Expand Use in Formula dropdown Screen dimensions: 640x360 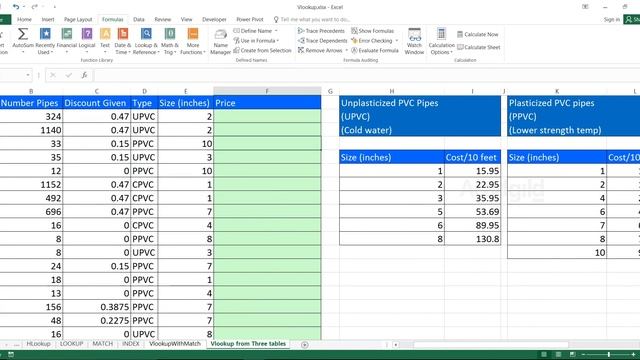point(278,40)
